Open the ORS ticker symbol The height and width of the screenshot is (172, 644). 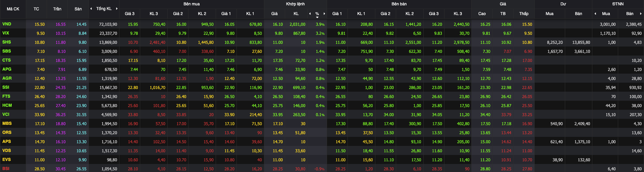7,133
